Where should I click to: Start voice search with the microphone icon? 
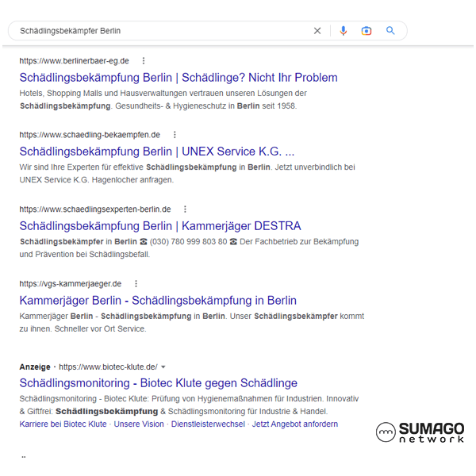[x=343, y=31]
